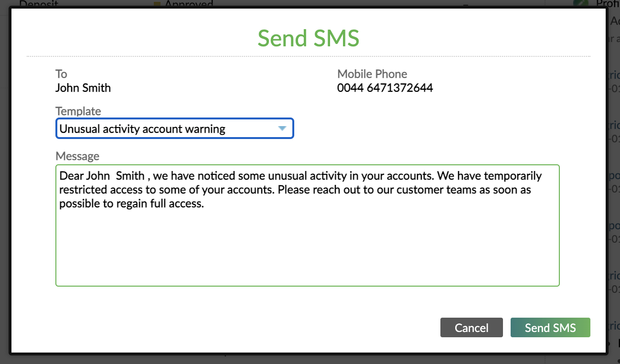Click the Approved status indicator square

tap(157, 3)
